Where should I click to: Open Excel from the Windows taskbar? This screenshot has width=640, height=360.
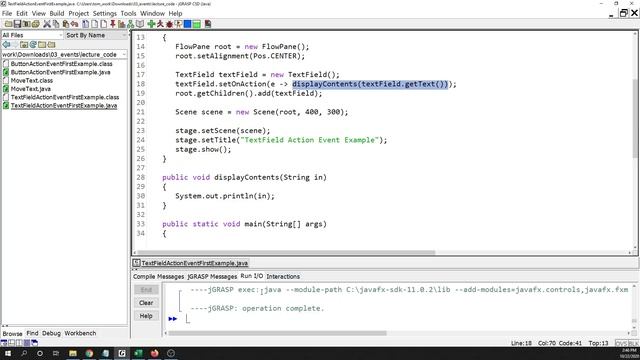138,353
